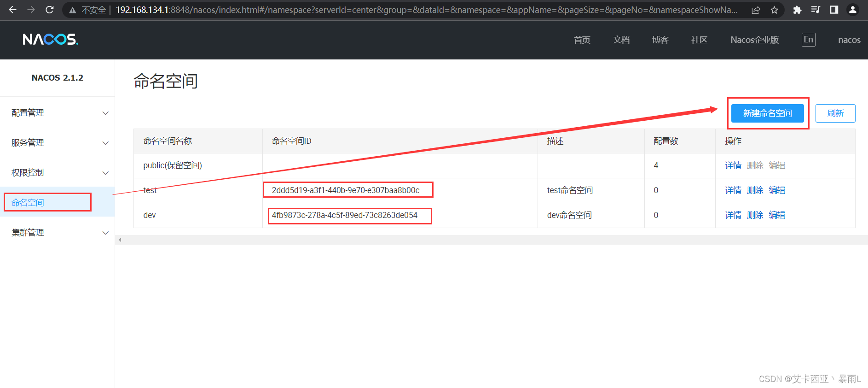868x388 pixels.
Task: Open 博客 in the top navigation
Action: [660, 40]
